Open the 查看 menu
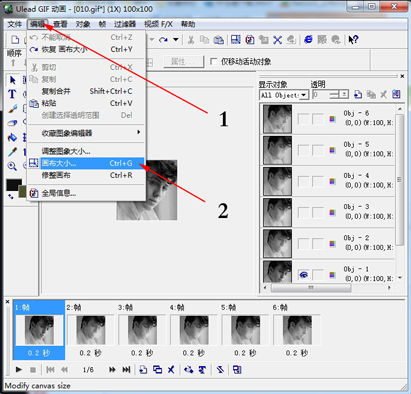 tap(60, 24)
